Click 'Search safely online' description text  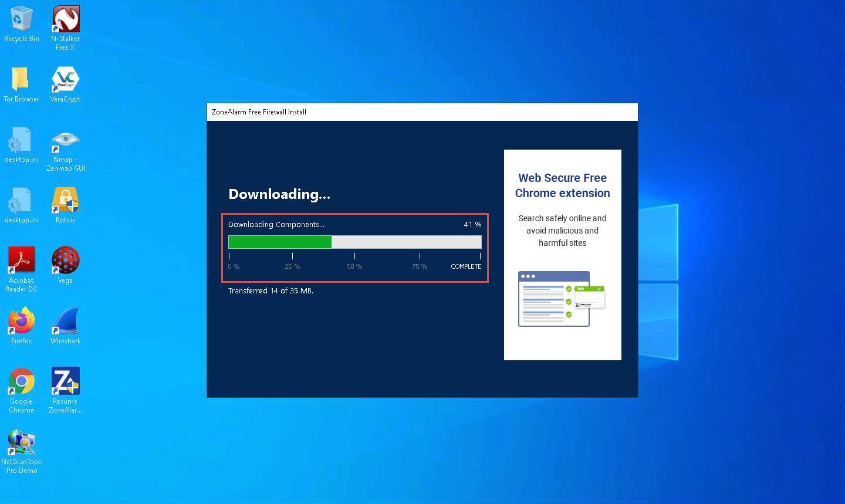[562, 231]
